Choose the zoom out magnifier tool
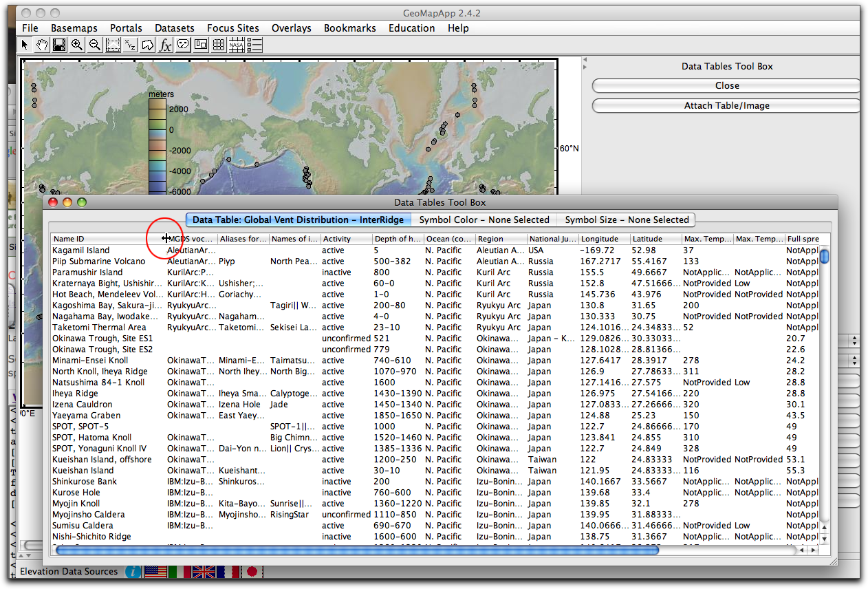 [x=95, y=45]
